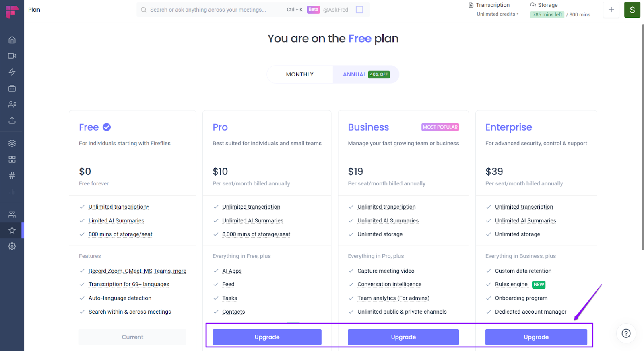Open the help question mark button
This screenshot has width=644, height=351.
[626, 333]
